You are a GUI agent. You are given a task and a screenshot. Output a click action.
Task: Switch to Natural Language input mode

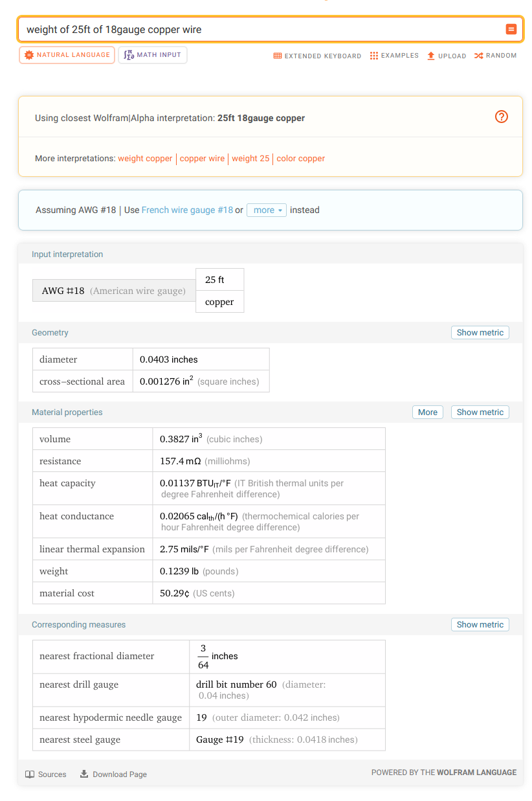(x=67, y=55)
